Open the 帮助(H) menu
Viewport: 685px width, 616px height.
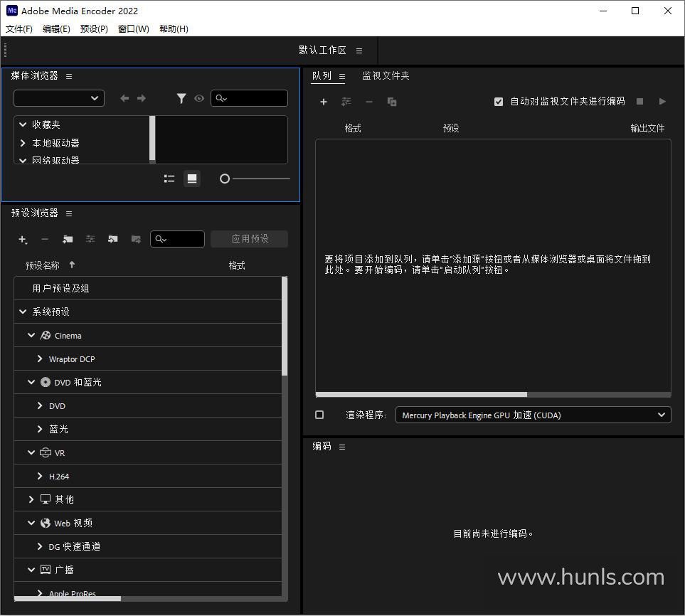tap(174, 29)
